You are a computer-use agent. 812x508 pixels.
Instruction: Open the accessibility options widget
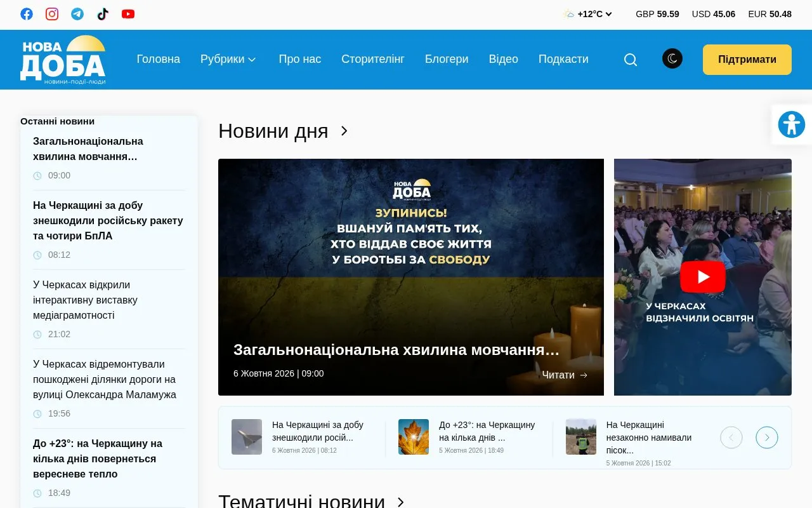point(791,124)
